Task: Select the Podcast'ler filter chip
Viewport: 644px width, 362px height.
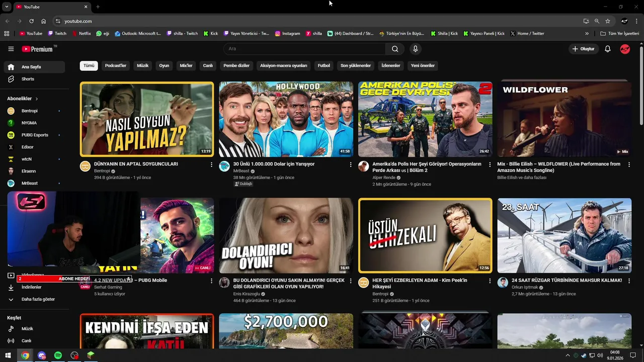Action: click(x=116, y=66)
